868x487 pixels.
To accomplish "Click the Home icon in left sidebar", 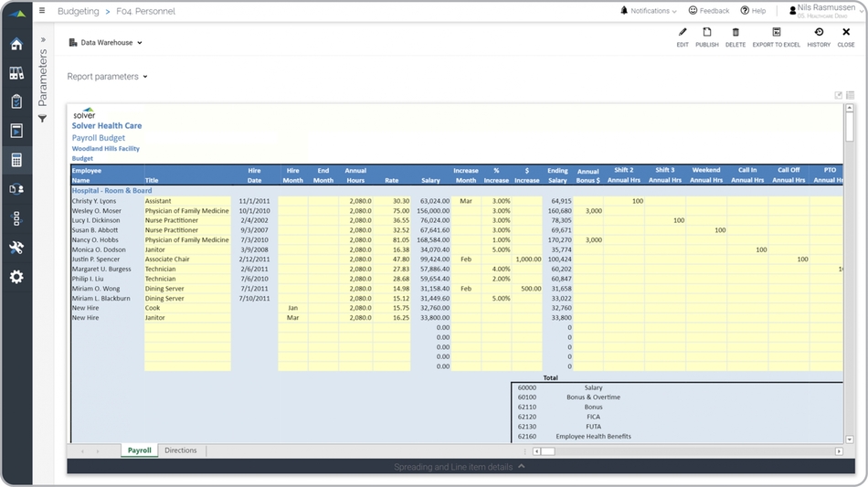I will coord(16,44).
